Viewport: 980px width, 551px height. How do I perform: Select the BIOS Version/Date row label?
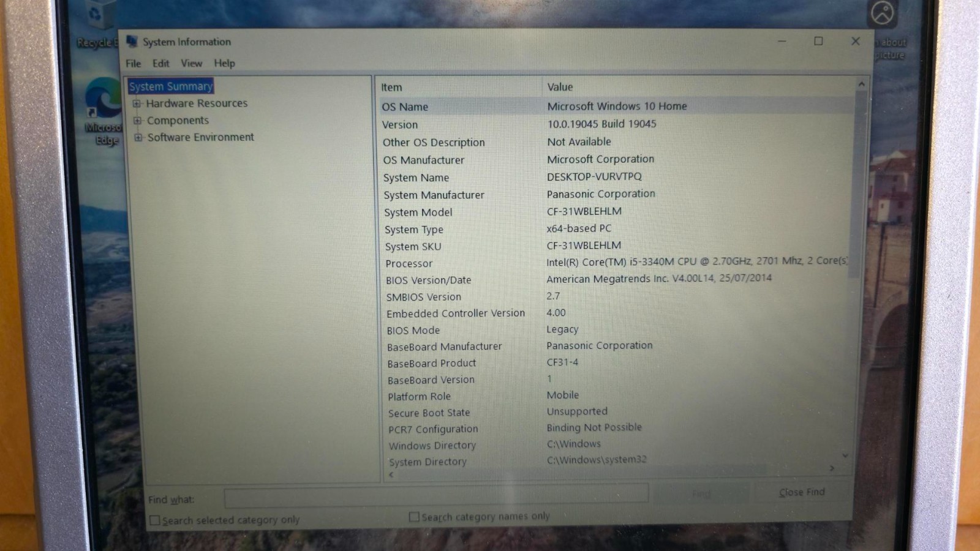[x=428, y=280]
